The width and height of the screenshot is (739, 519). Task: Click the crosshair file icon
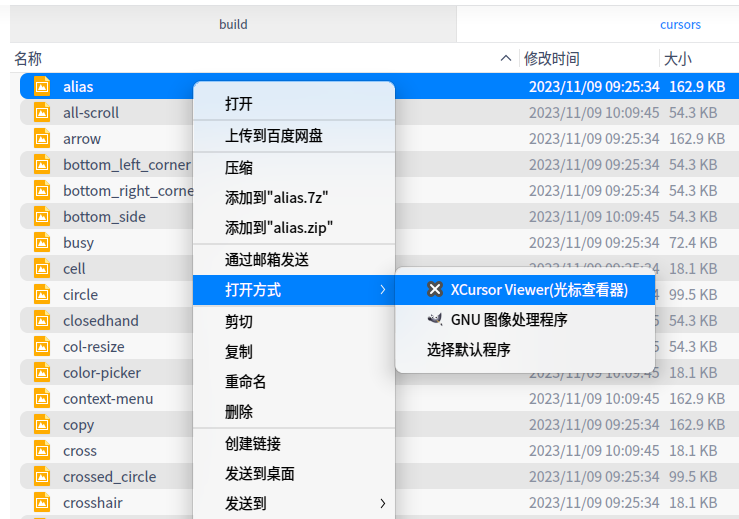pos(42,503)
